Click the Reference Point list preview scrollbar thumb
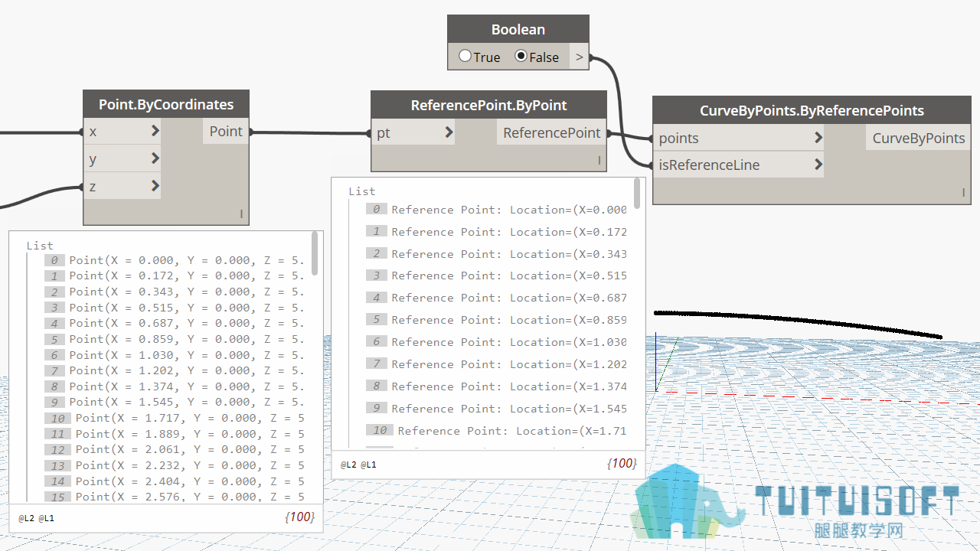 pos(637,193)
